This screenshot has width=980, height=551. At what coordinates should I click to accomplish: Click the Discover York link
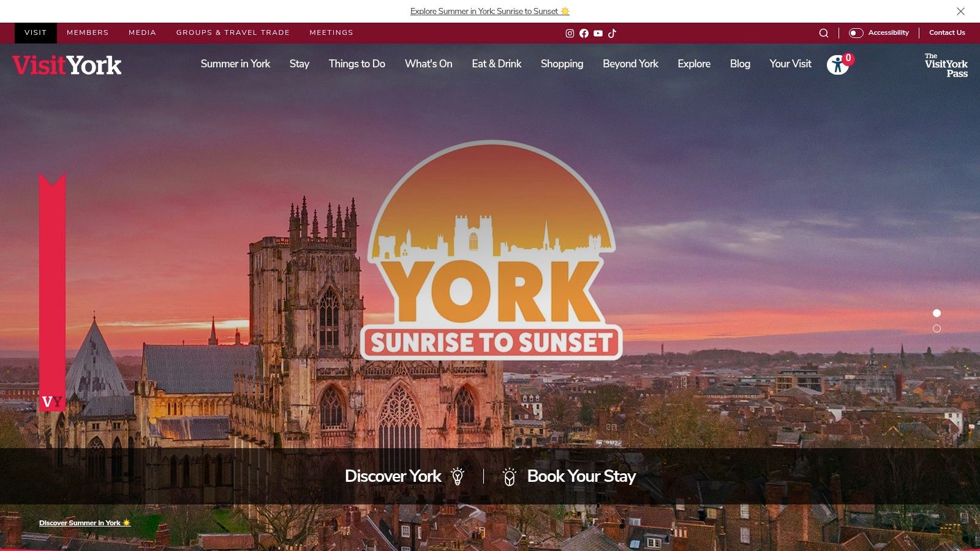point(393,476)
